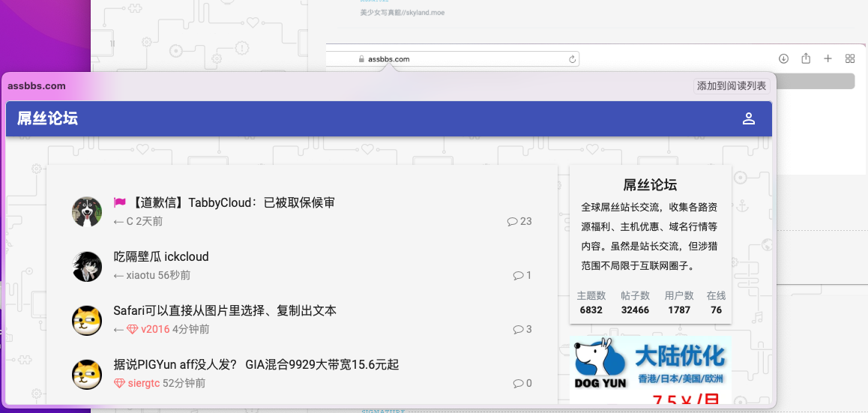Open a new tab with plus icon

tap(828, 58)
